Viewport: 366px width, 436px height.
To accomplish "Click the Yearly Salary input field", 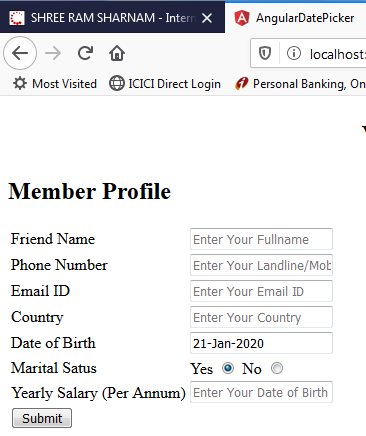I will tap(261, 392).
